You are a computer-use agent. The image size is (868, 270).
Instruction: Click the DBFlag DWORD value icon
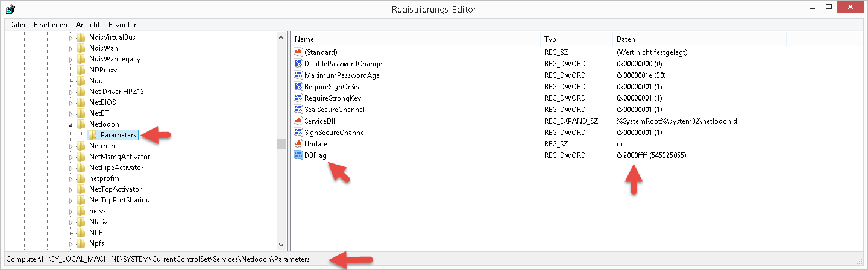point(298,155)
